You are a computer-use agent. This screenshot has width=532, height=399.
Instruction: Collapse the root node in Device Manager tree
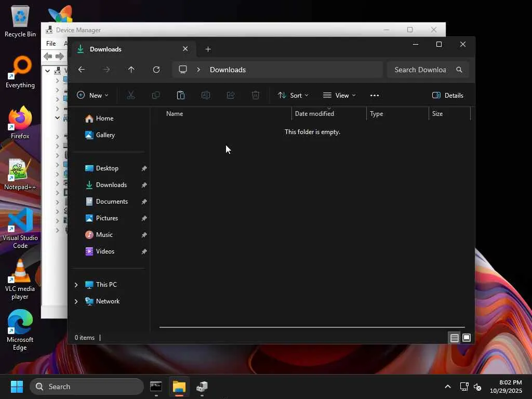[x=48, y=71]
